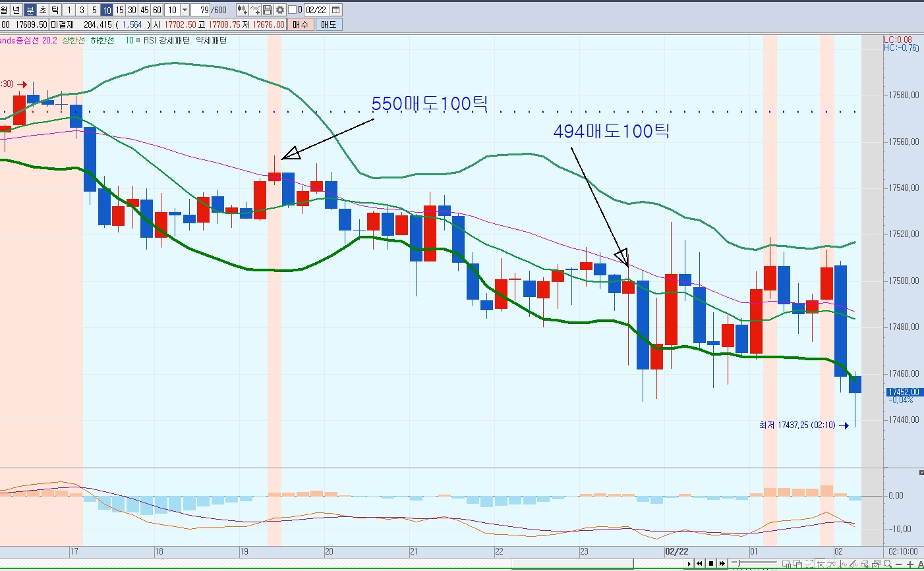
Task: Switch to 3-minute interval
Action: [82, 10]
